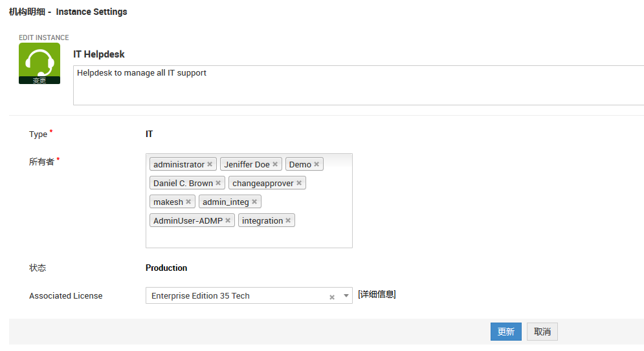Remove admin_integ owner tag
Screen dimensions: 644x351
coord(254,202)
